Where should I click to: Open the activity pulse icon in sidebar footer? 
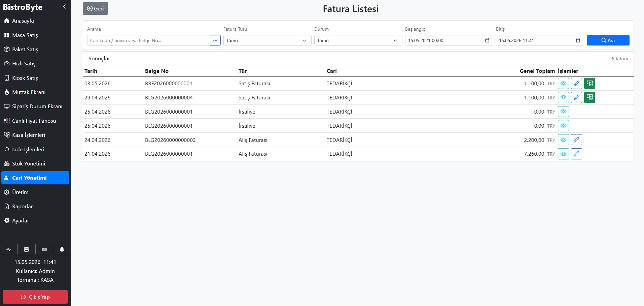9,249
